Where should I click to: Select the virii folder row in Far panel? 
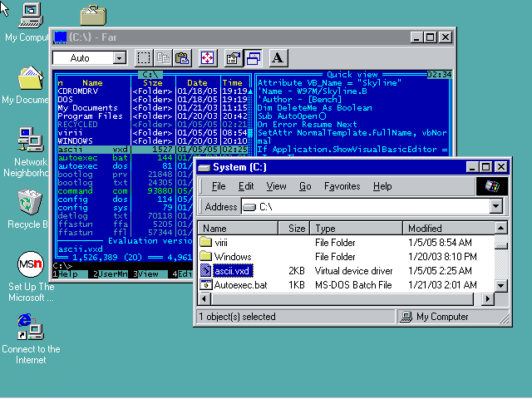pos(153,132)
